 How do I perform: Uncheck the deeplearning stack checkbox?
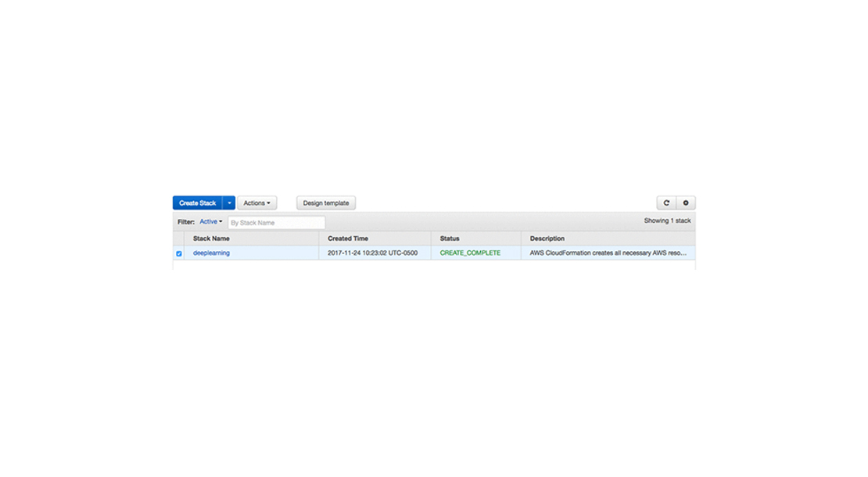179,253
